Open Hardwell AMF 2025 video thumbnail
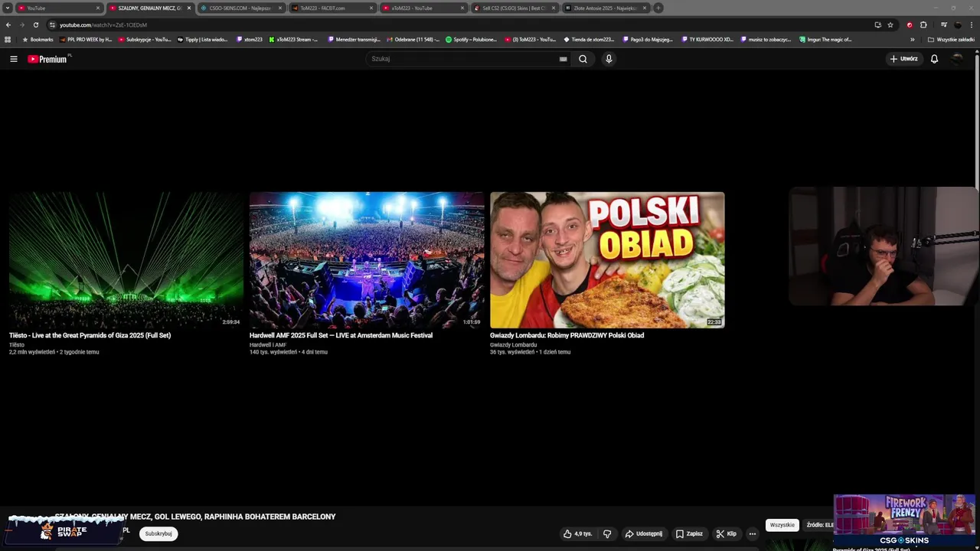 tap(367, 260)
